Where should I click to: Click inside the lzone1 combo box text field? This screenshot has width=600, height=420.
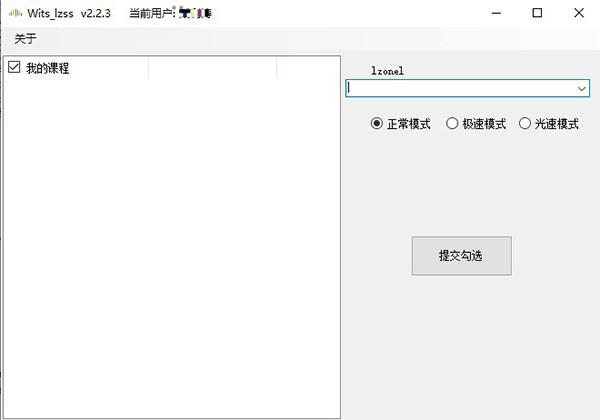[x=460, y=88]
